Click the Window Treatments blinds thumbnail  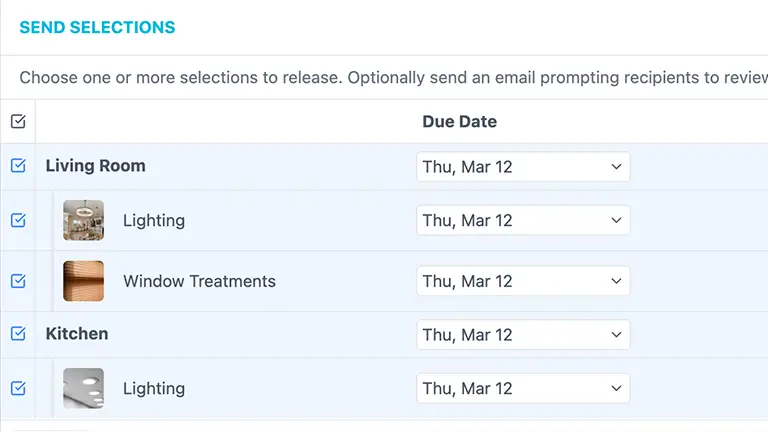tap(83, 281)
